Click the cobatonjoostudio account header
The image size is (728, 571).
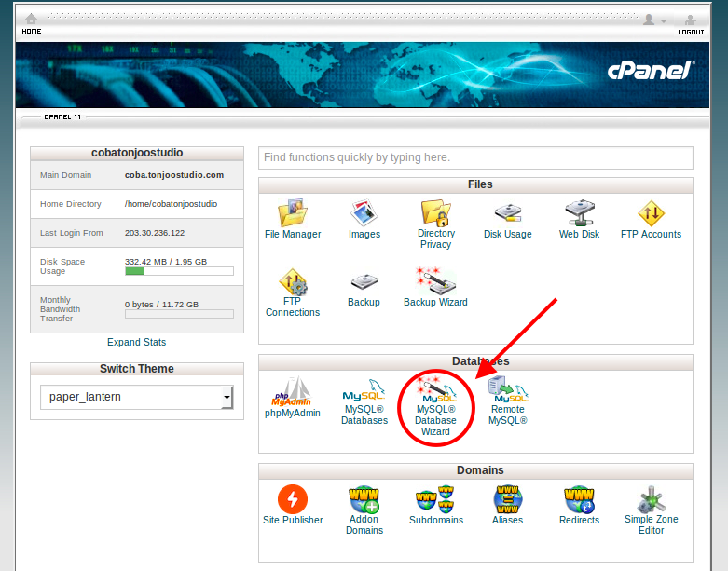click(x=136, y=153)
